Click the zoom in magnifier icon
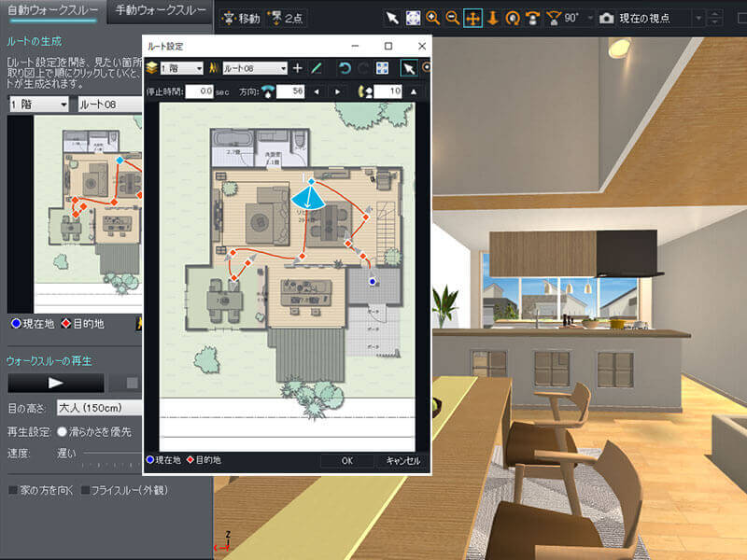Viewport: 747px width, 560px height. [x=432, y=18]
